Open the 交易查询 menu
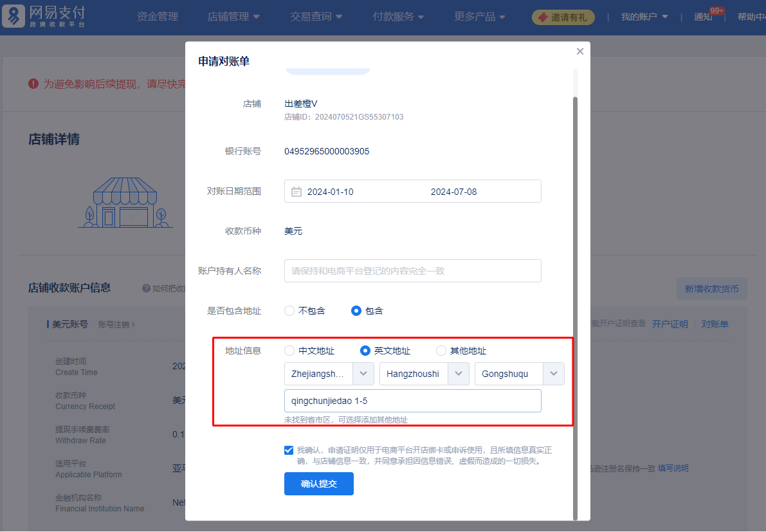The width and height of the screenshot is (766, 532). pyautogui.click(x=316, y=17)
